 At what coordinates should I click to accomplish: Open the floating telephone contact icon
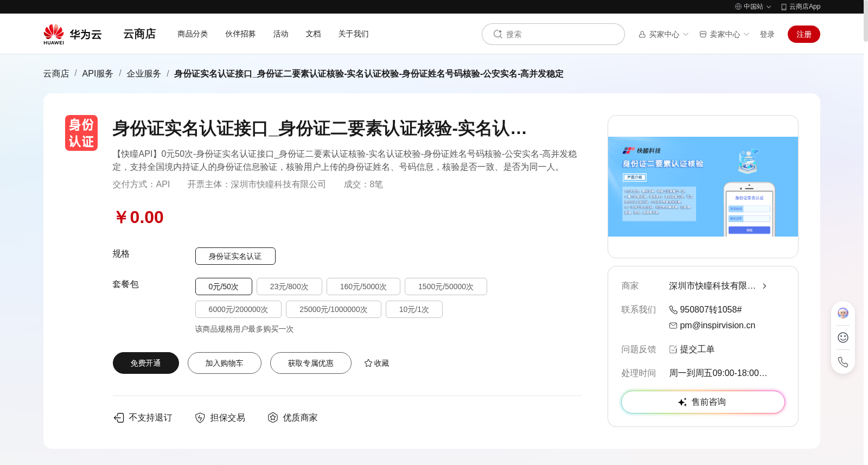843,362
